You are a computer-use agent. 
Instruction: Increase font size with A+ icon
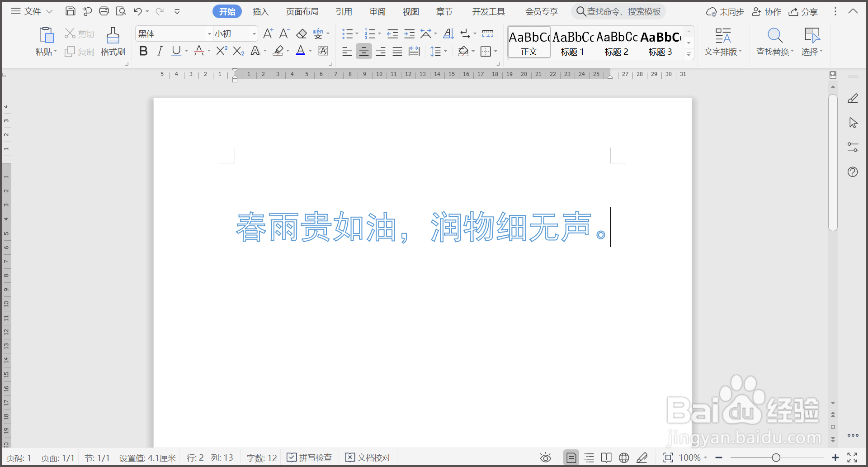268,33
